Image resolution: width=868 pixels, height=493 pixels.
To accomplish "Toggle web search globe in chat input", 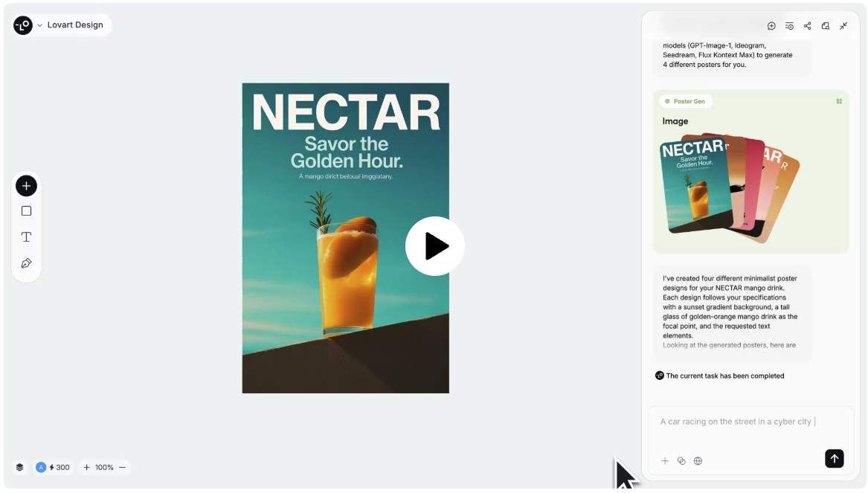I will point(698,461).
